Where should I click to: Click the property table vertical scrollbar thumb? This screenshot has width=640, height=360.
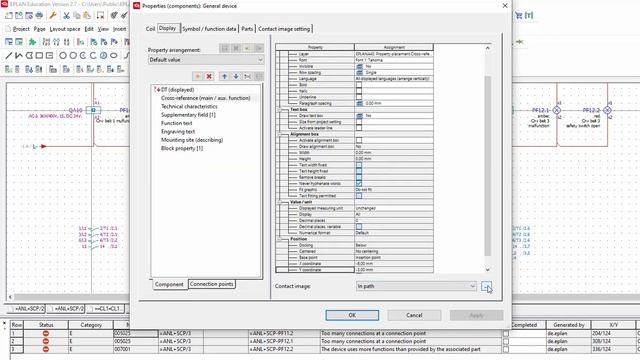click(487, 165)
